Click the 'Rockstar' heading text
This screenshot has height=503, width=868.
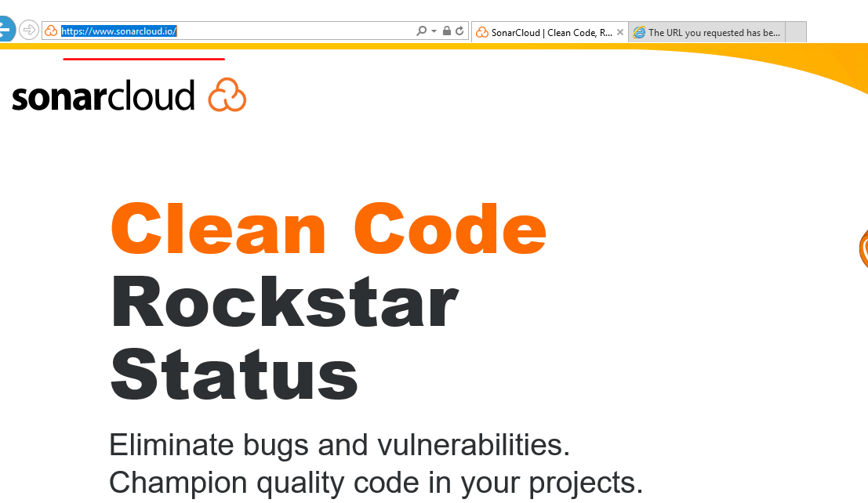click(285, 302)
